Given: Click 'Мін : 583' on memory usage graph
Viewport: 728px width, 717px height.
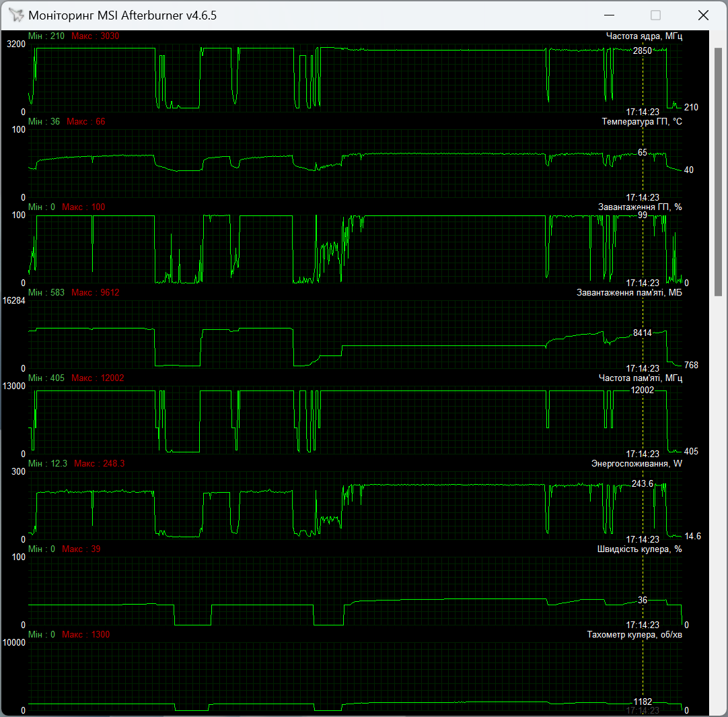Looking at the screenshot, I should click(46, 293).
